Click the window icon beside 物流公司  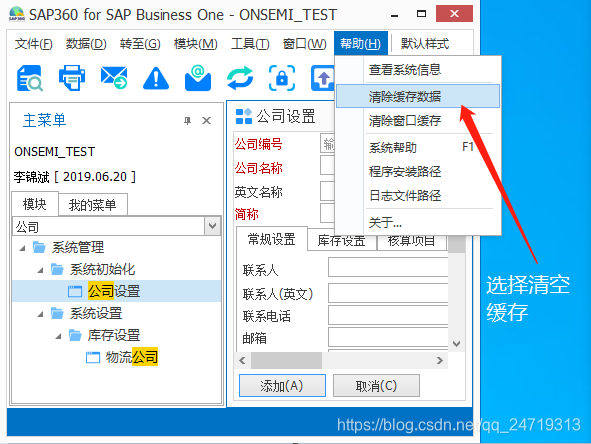click(x=93, y=357)
